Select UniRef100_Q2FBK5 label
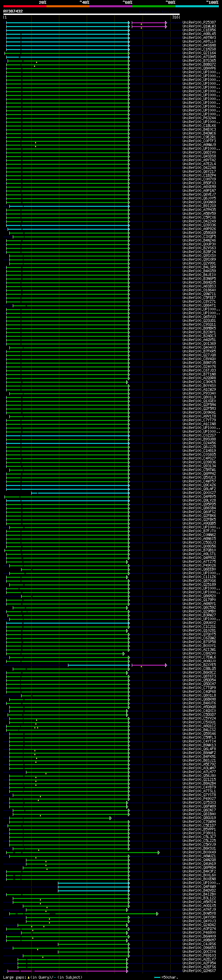Screen dimensions: 222x980 199,519
